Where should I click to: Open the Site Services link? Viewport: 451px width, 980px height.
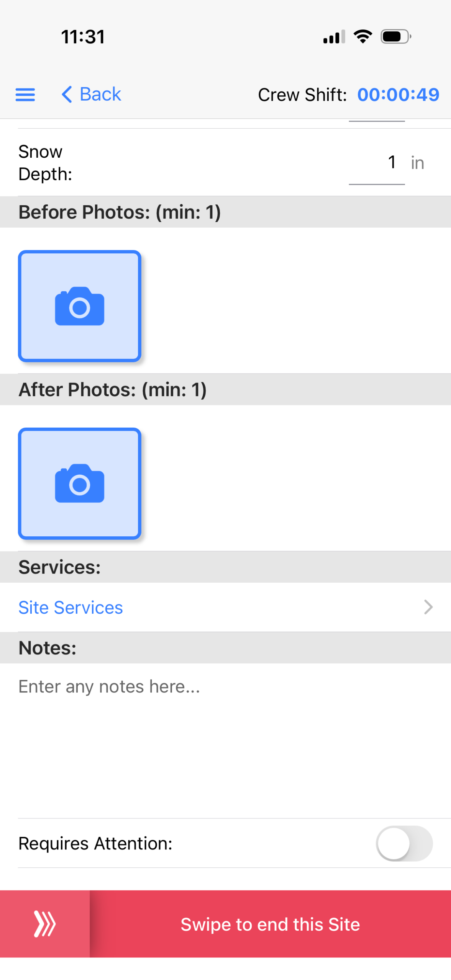(x=71, y=607)
